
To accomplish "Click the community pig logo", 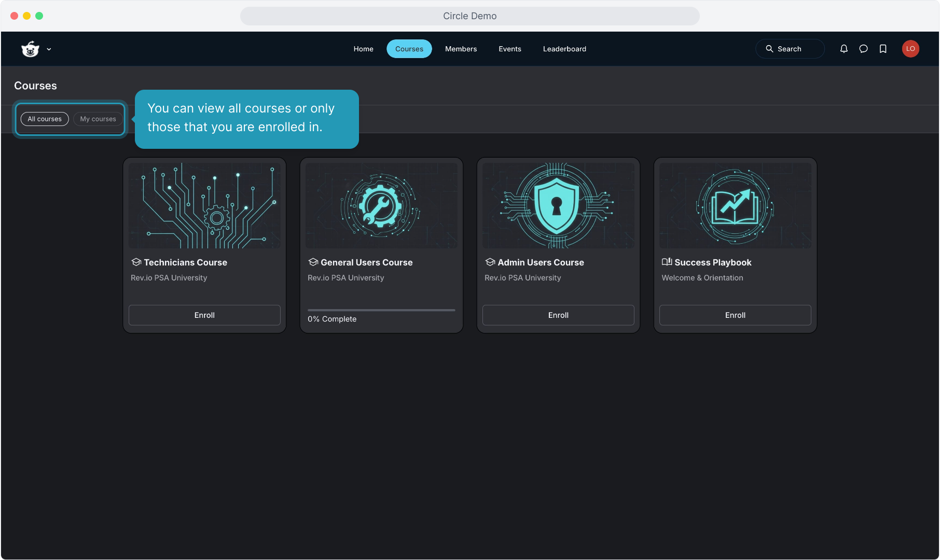I will (30, 49).
